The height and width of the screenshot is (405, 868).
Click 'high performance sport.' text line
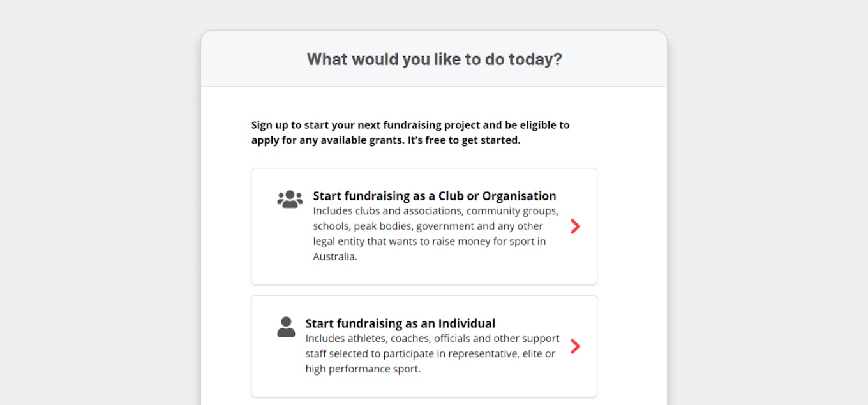click(x=363, y=369)
